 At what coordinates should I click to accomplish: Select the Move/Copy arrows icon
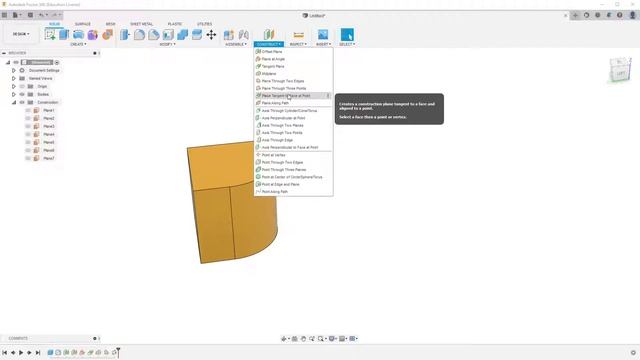click(211, 35)
